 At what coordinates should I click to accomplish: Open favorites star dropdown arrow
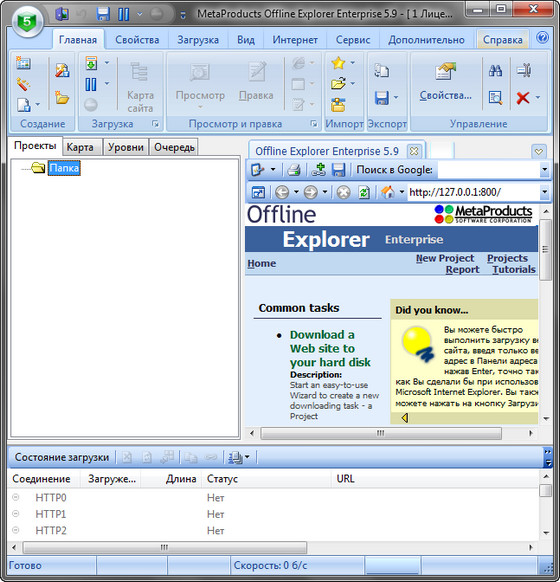pos(353,63)
